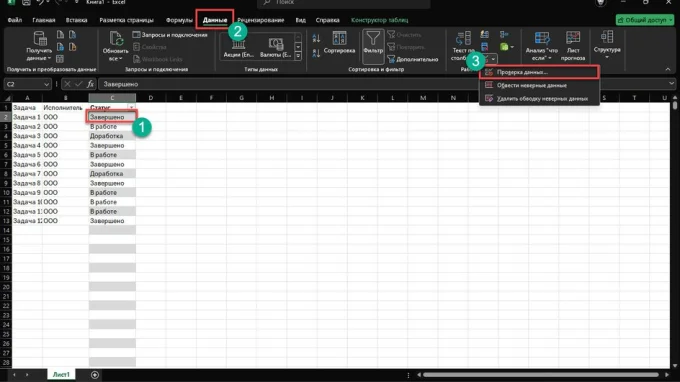Image resolution: width=680 pixels, height=382 pixels.
Task: Click the next sheet navigation arrow
Action: pos(27,375)
